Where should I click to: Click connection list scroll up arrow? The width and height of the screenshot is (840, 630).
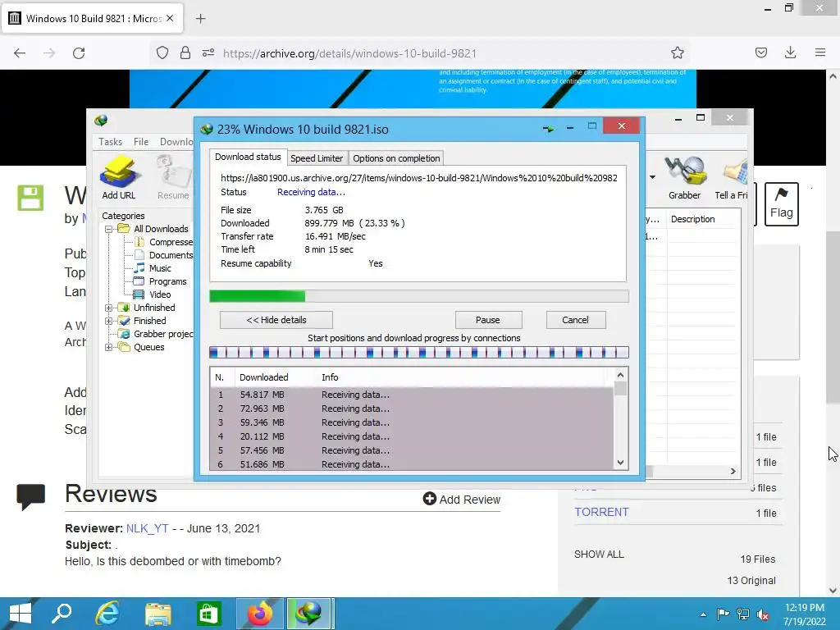click(620, 375)
